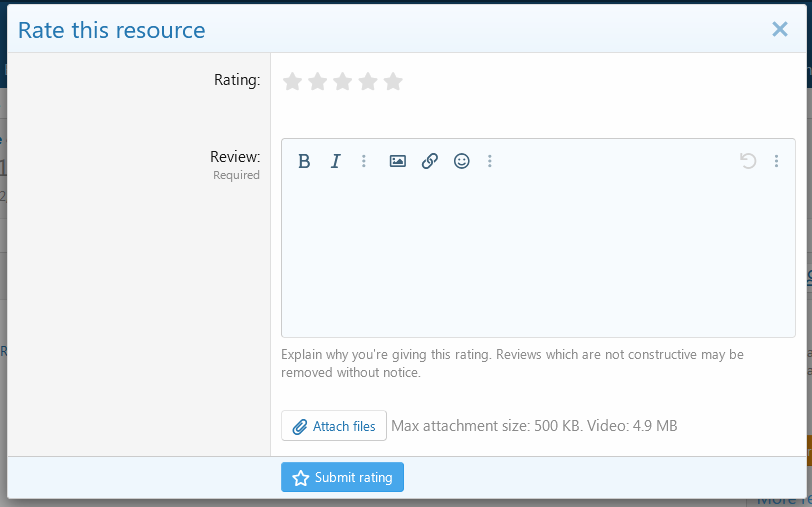This screenshot has height=507, width=812.
Task: Insert a link into the review
Action: 429,161
